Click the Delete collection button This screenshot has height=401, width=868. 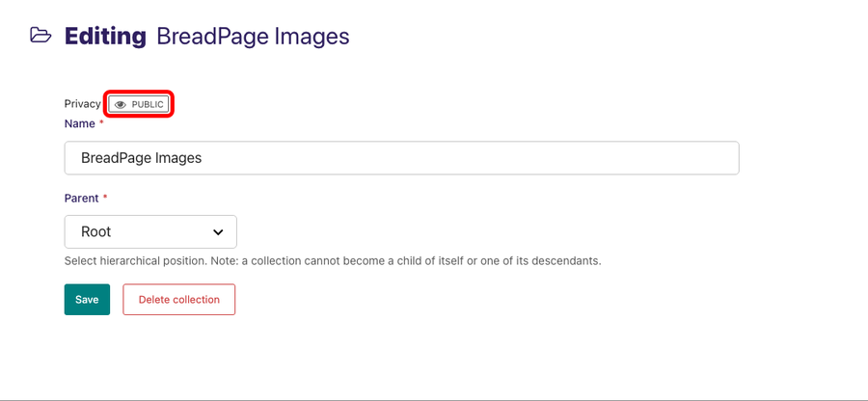tap(178, 299)
